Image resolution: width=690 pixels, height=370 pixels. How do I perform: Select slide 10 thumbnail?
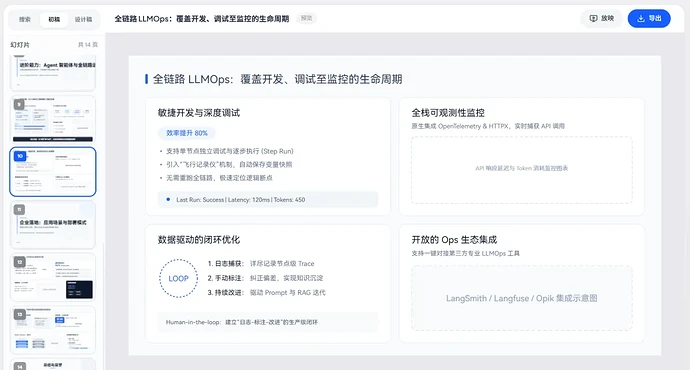[x=53, y=172]
